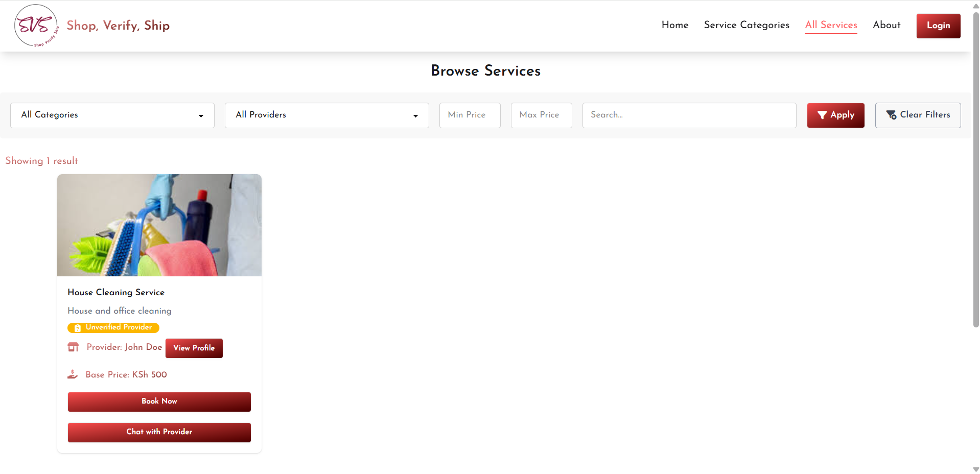Focus the Min Price input field
Viewport: 980px width, 474px height.
[470, 115]
